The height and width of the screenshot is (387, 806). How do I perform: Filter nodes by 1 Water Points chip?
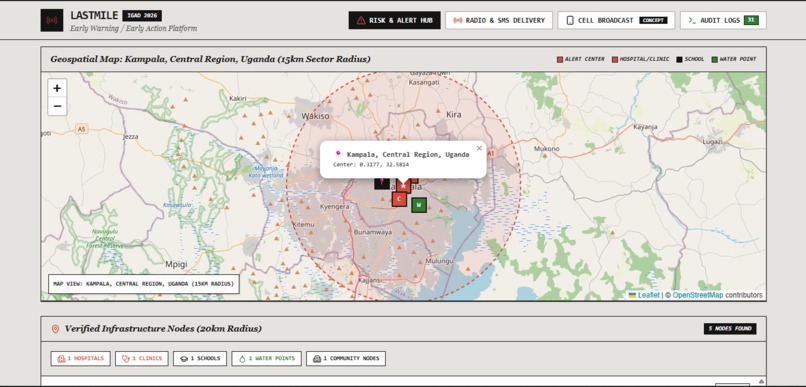click(x=266, y=358)
